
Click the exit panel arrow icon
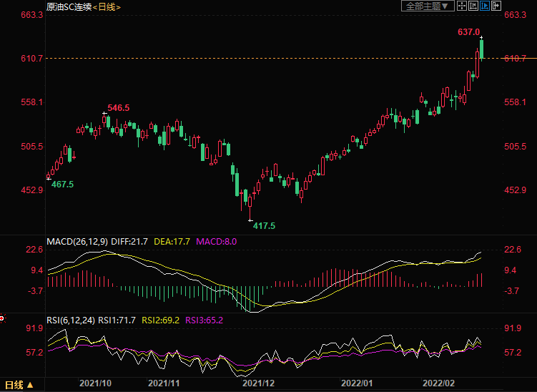click(496, 6)
